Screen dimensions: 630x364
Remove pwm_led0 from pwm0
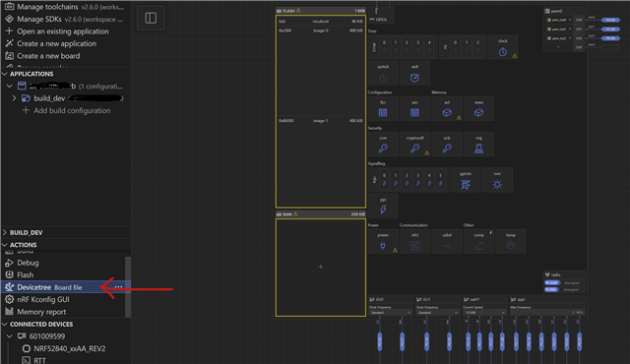570,20
